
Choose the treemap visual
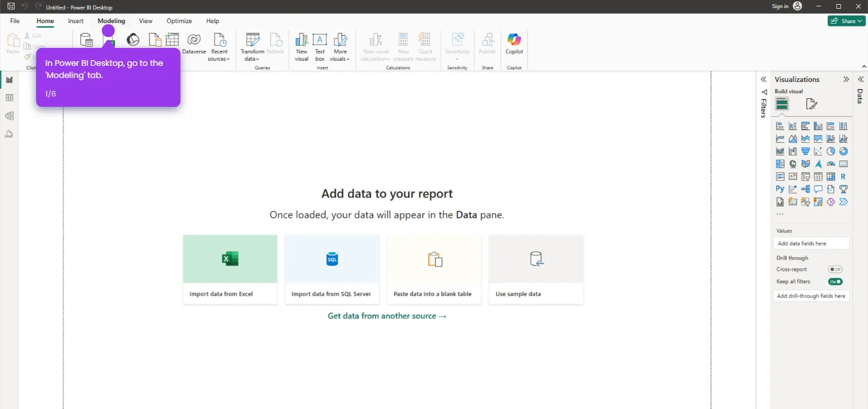pos(780,164)
